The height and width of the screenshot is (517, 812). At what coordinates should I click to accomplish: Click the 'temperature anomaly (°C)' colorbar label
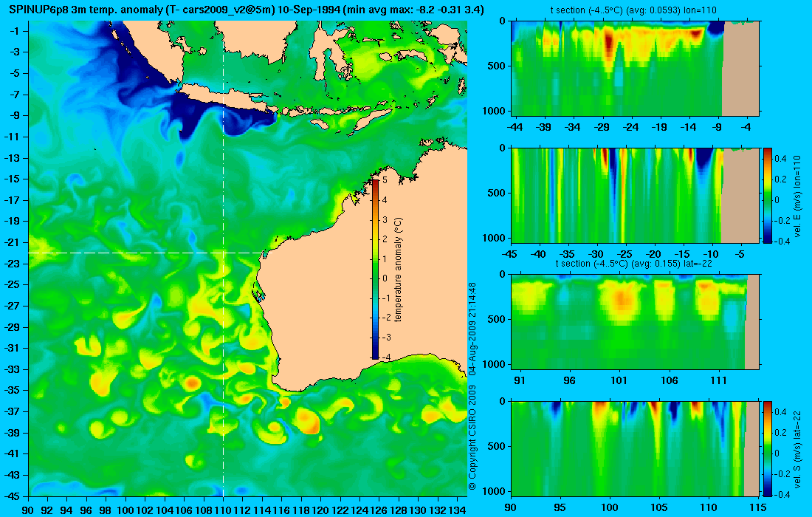pos(398,270)
